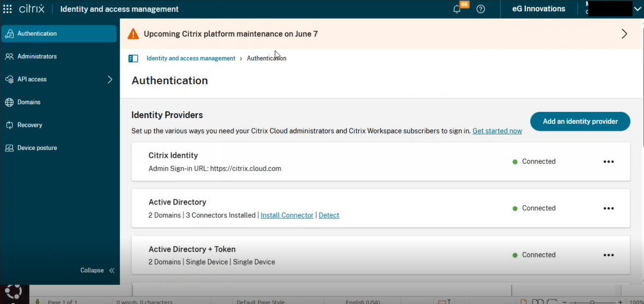Open Device posture in the sidebar
644x304 pixels.
click(x=37, y=148)
